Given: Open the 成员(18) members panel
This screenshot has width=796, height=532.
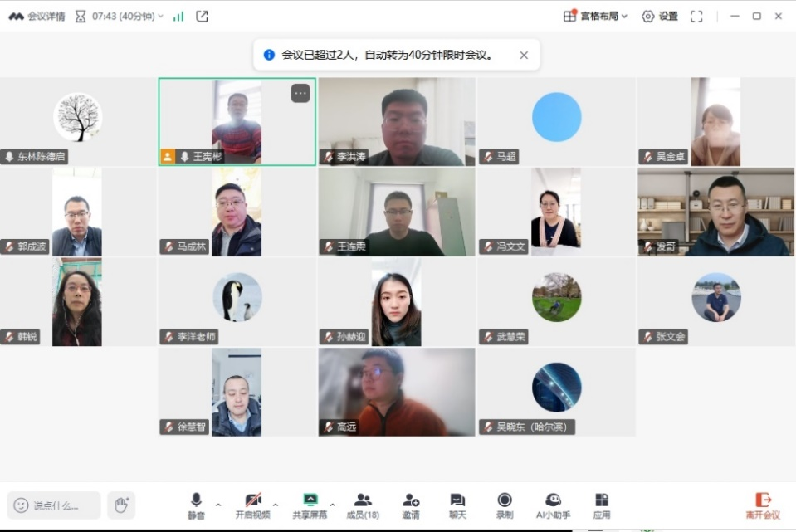Looking at the screenshot, I should tap(363, 505).
